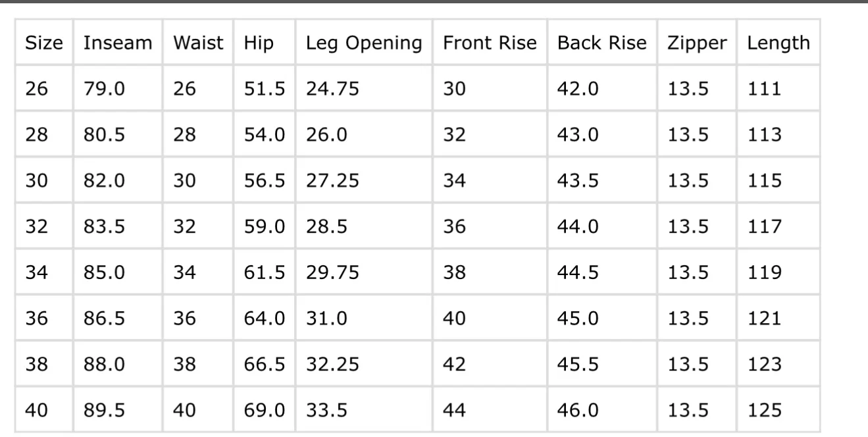The width and height of the screenshot is (868, 437).
Task: Click the 46.0 back rise value
Action: point(578,411)
